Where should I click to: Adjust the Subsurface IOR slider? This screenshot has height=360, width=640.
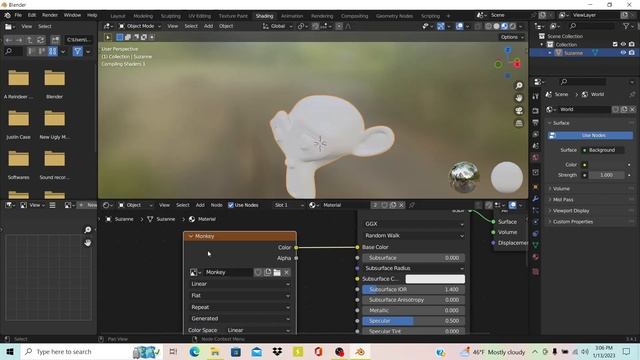point(414,289)
